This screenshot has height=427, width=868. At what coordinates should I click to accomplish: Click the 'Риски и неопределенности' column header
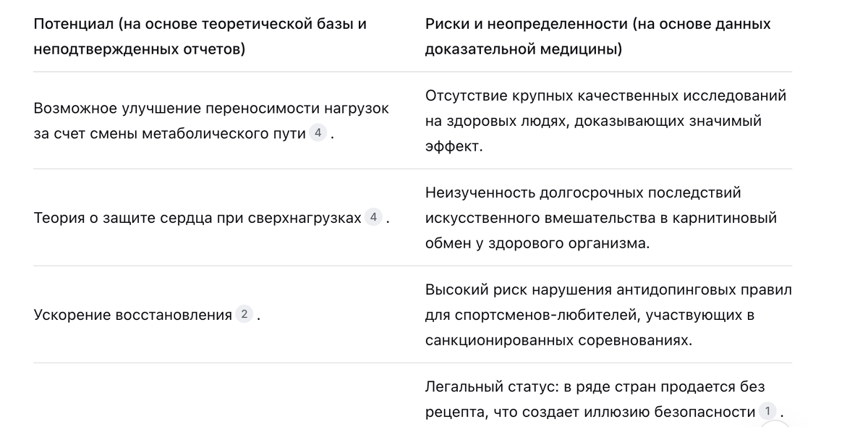597,36
